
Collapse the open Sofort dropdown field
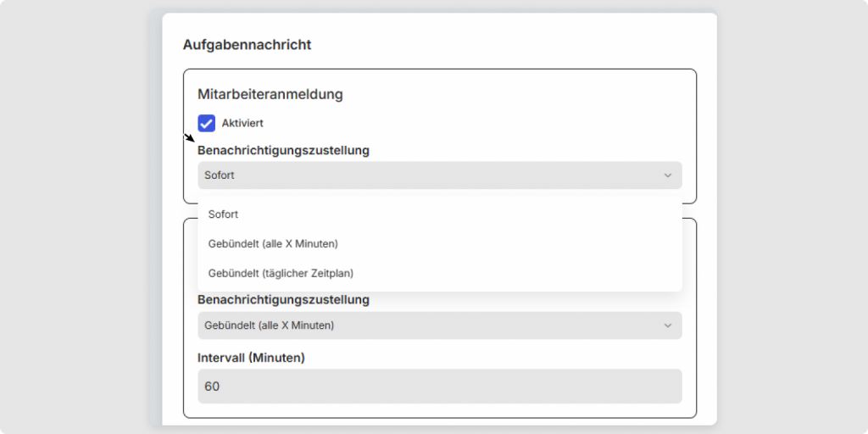pos(424,175)
